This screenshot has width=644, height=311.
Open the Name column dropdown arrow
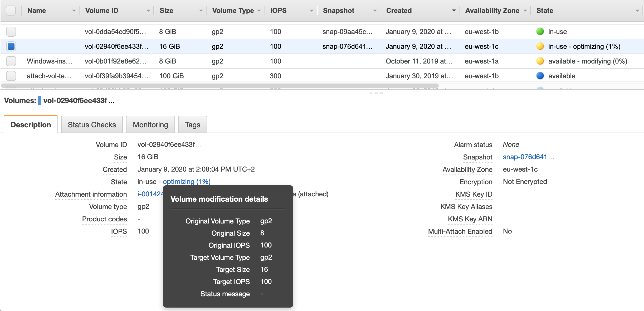pyautogui.click(x=74, y=11)
